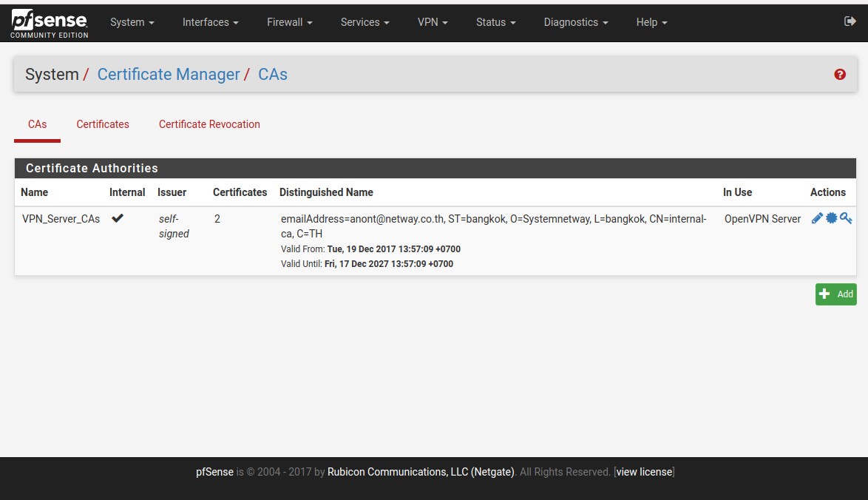Switch to the Certificate Revocation tab

point(209,124)
